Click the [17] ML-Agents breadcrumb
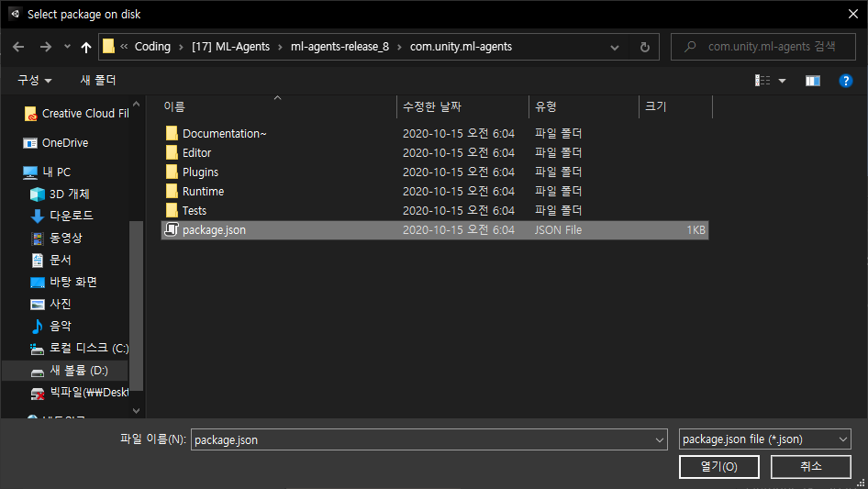Image resolution: width=868 pixels, height=489 pixels. 231,47
